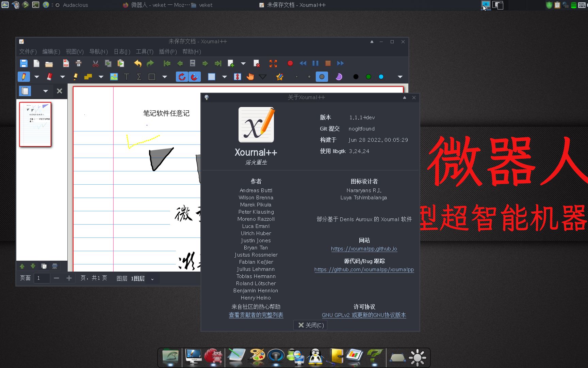Open the Eraser options dropdown
Image resolution: width=588 pixels, height=368 pixels.
63,77
